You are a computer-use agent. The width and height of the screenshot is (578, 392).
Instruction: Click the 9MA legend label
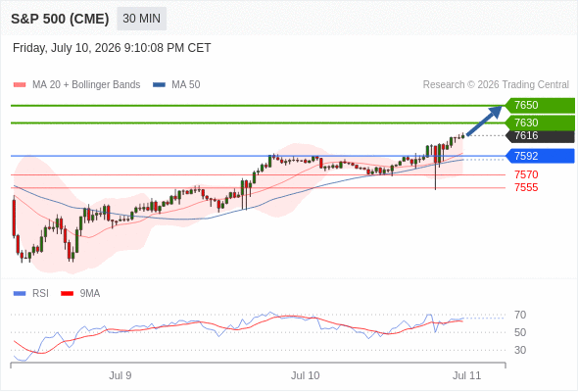(90, 294)
